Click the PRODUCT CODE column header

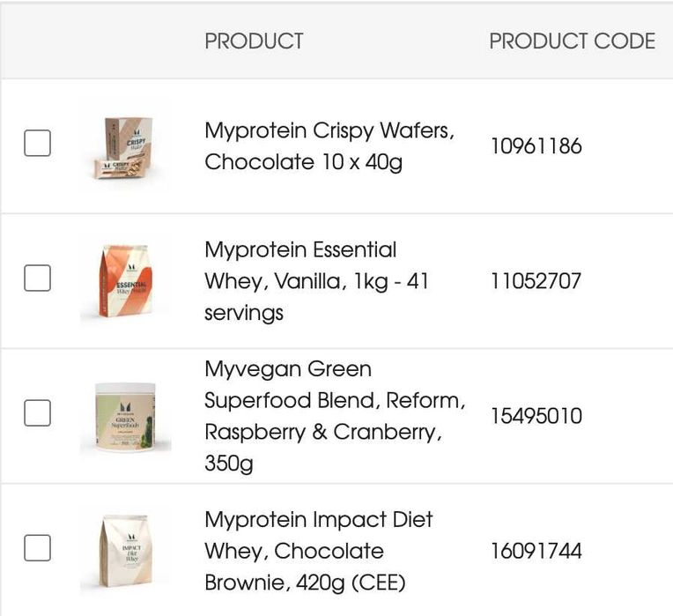pos(572,41)
